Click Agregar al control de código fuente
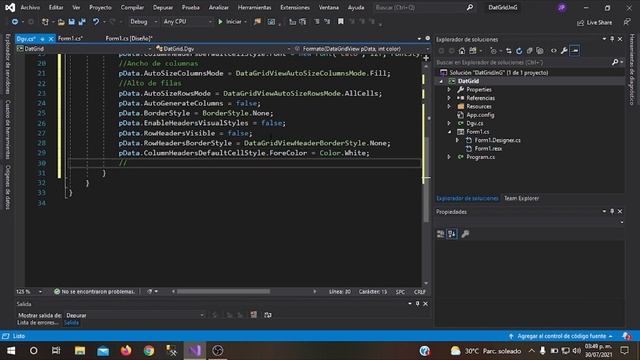The image size is (640, 360). (561, 336)
